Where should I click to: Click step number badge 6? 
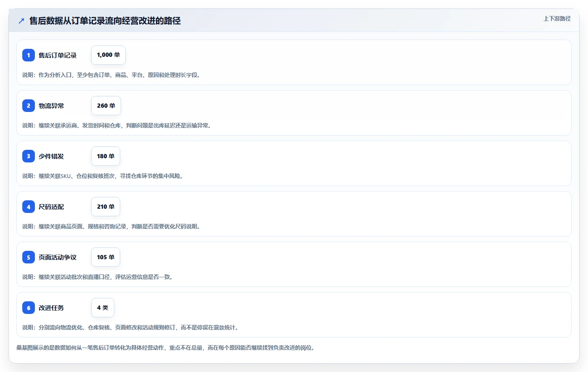coord(29,308)
